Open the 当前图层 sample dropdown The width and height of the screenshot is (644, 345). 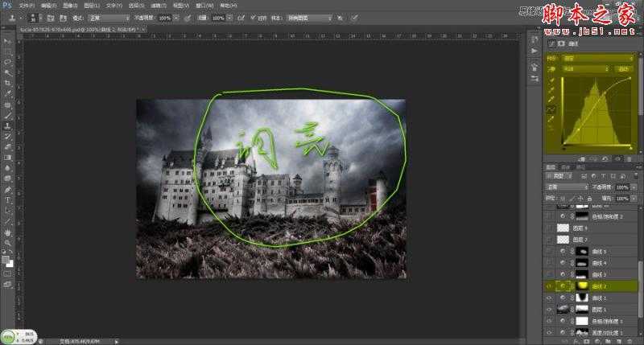point(309,18)
